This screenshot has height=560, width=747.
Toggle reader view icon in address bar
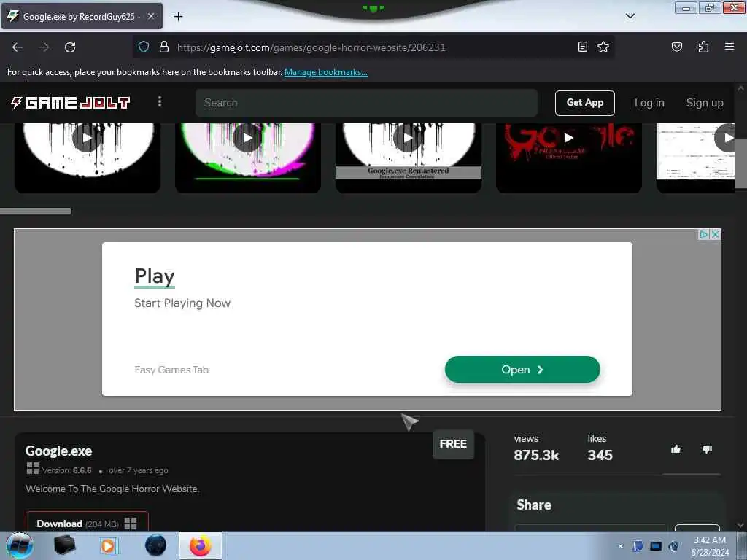pos(582,47)
